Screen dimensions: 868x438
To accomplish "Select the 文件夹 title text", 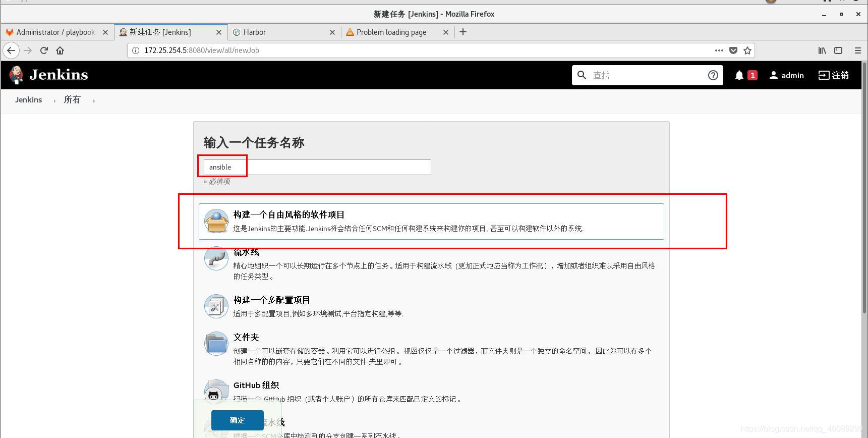I will point(246,337).
